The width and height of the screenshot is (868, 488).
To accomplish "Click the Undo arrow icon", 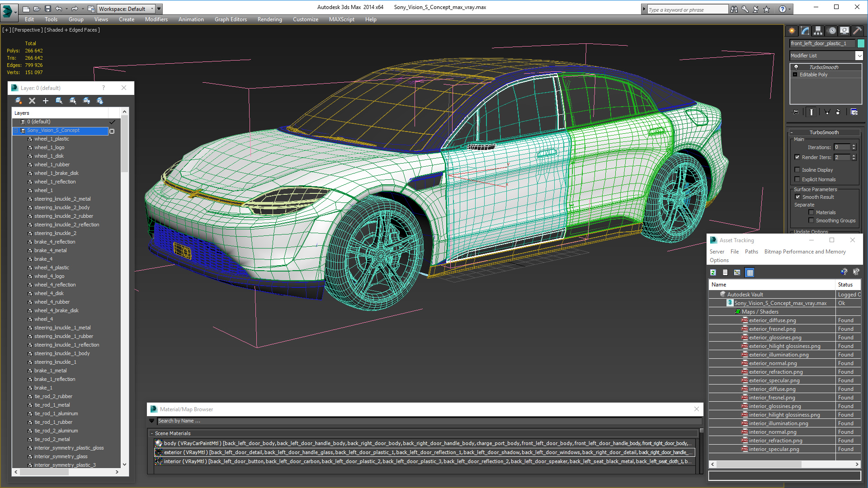I will coord(59,9).
